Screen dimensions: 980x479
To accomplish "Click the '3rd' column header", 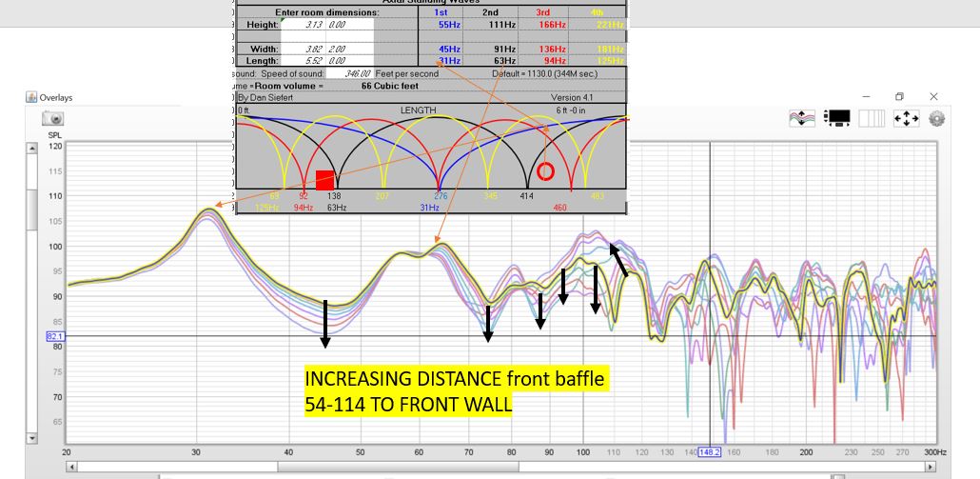I will pyautogui.click(x=543, y=12).
